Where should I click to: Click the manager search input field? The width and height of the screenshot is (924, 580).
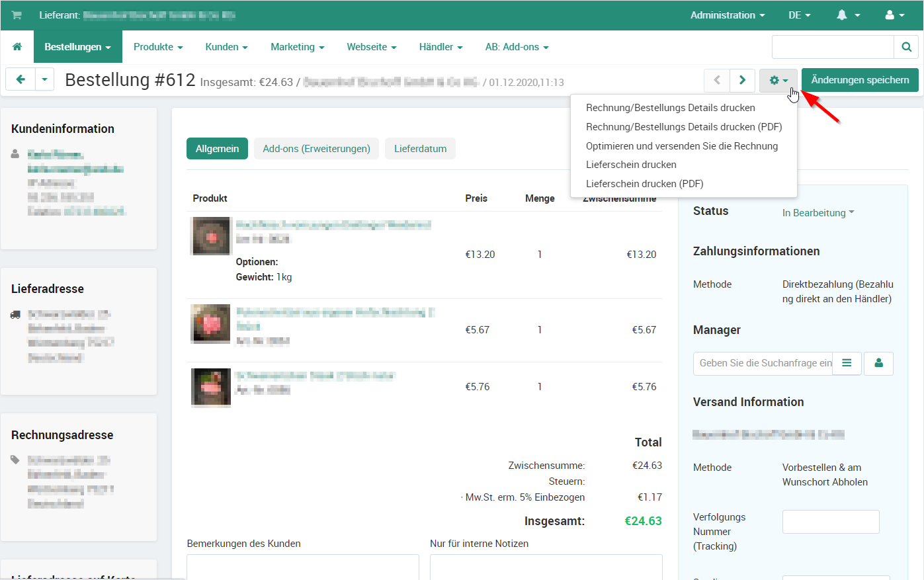pos(763,363)
